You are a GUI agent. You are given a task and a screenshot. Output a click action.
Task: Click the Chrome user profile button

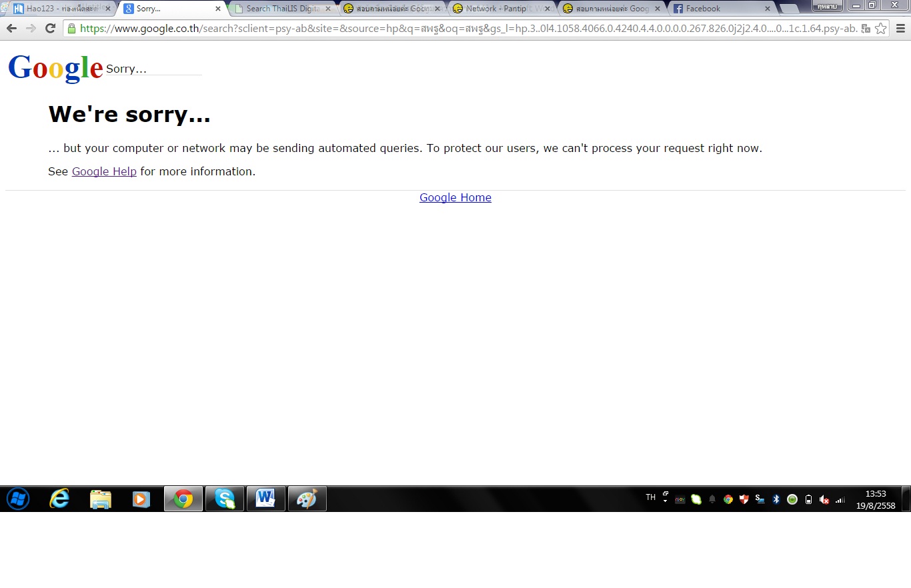pyautogui.click(x=828, y=6)
